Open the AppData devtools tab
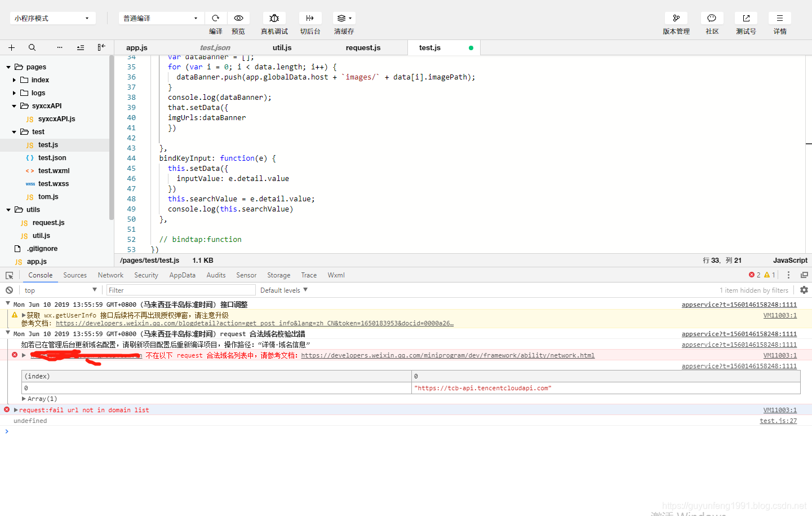 (182, 275)
